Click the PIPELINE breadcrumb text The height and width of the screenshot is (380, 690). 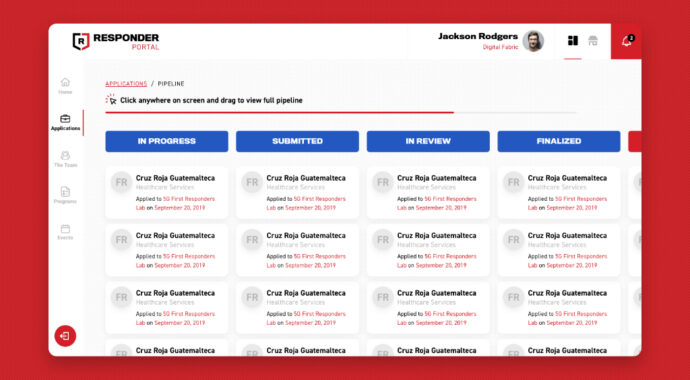coord(171,84)
